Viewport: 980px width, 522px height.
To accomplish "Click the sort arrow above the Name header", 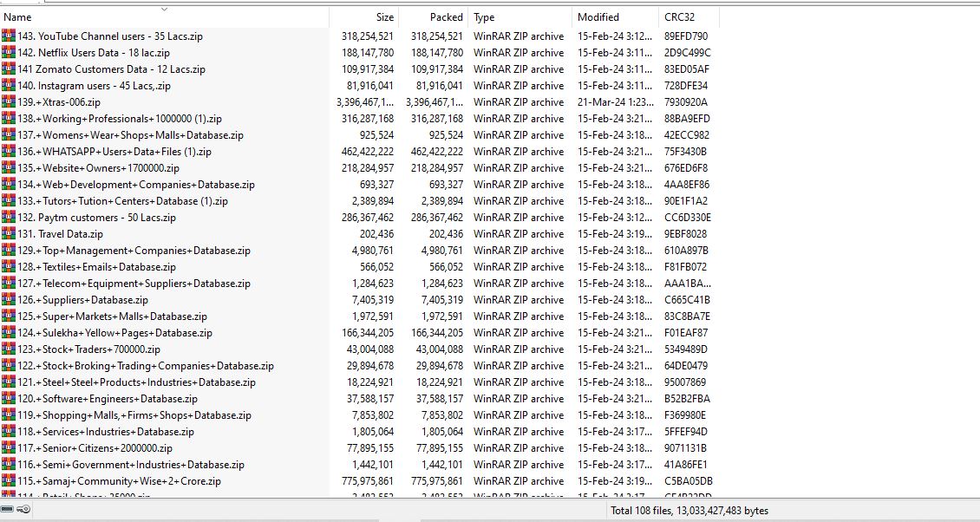I will pyautogui.click(x=165, y=10).
